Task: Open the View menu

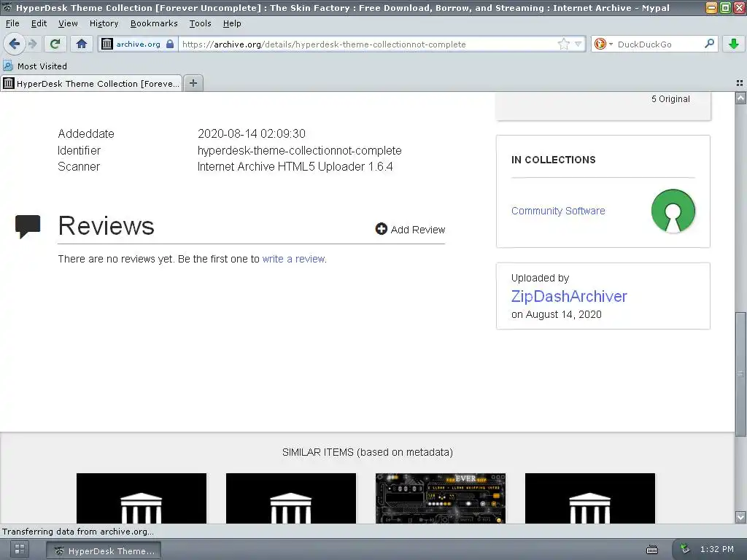Action: point(68,23)
